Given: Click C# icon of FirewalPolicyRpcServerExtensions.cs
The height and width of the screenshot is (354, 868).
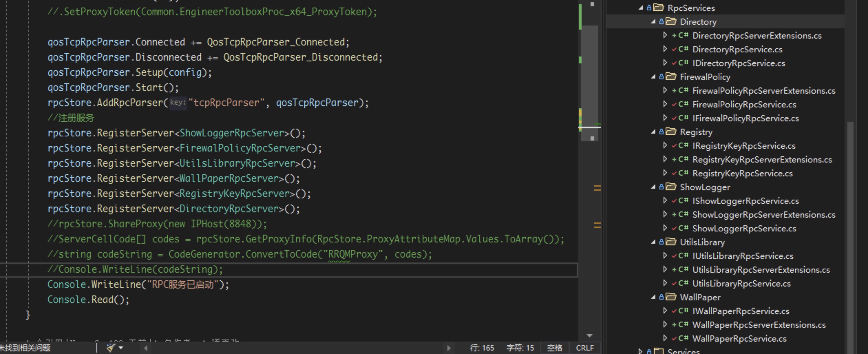Looking at the screenshot, I should click(683, 90).
